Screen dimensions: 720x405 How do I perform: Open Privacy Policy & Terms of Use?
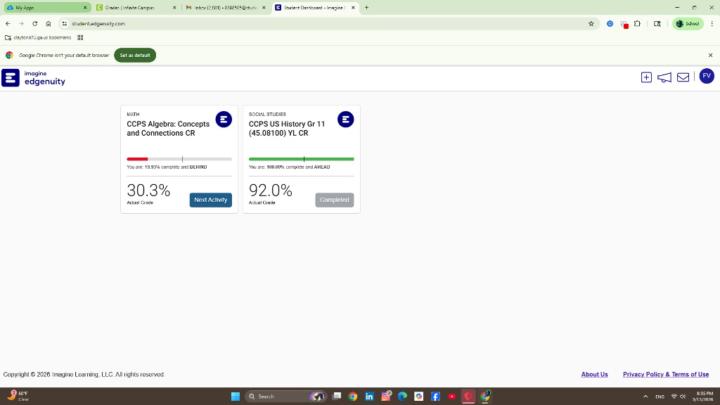click(665, 375)
